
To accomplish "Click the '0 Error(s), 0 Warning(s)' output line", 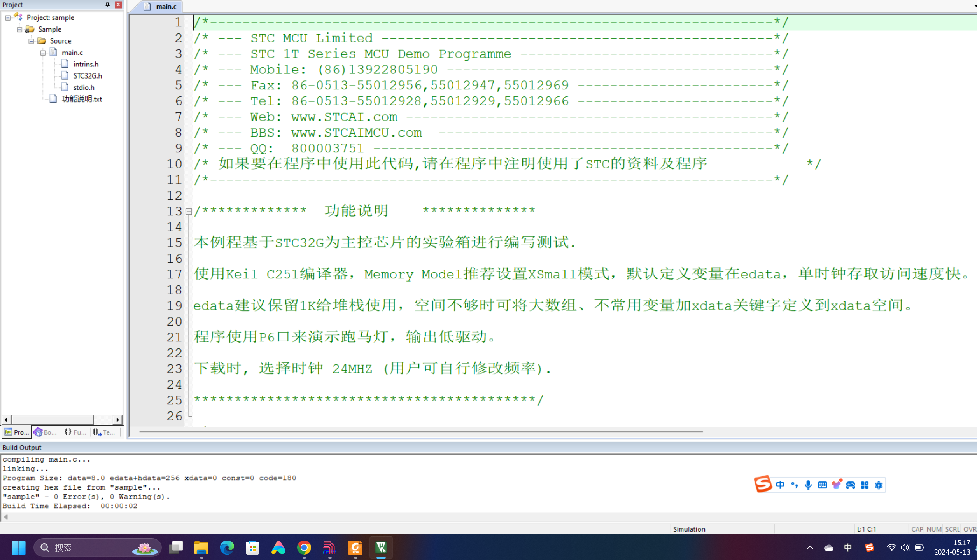I will point(86,497).
